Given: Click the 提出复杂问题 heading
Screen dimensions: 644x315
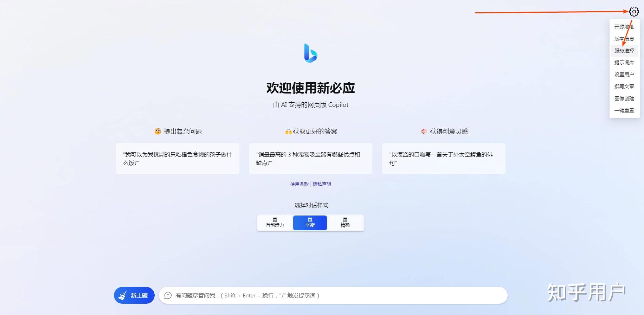Looking at the screenshot, I should (x=178, y=131).
